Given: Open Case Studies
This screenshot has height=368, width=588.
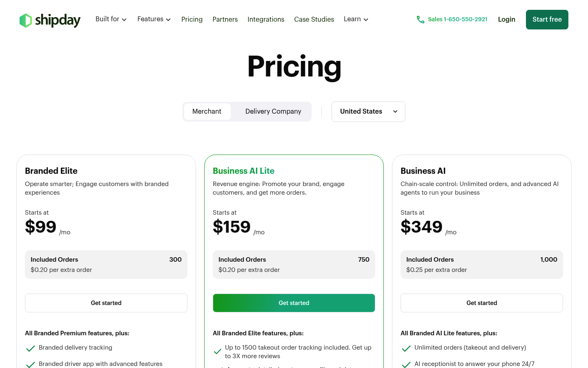Looking at the screenshot, I should 314,19.
